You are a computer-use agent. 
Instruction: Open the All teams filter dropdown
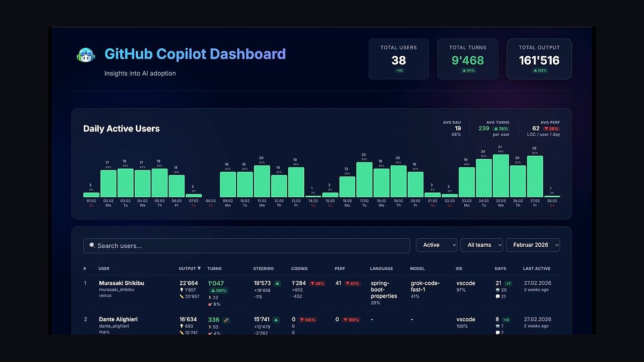[x=482, y=245]
